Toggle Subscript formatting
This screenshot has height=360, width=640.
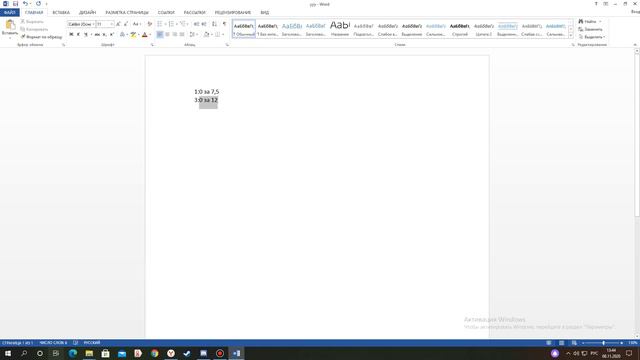(x=104, y=35)
